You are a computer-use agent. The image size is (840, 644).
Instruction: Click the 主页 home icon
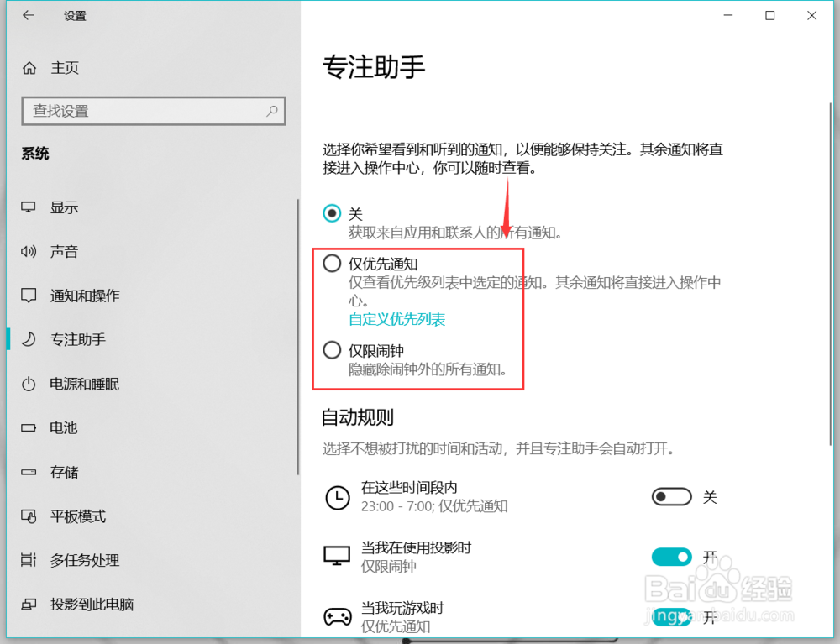click(x=29, y=68)
